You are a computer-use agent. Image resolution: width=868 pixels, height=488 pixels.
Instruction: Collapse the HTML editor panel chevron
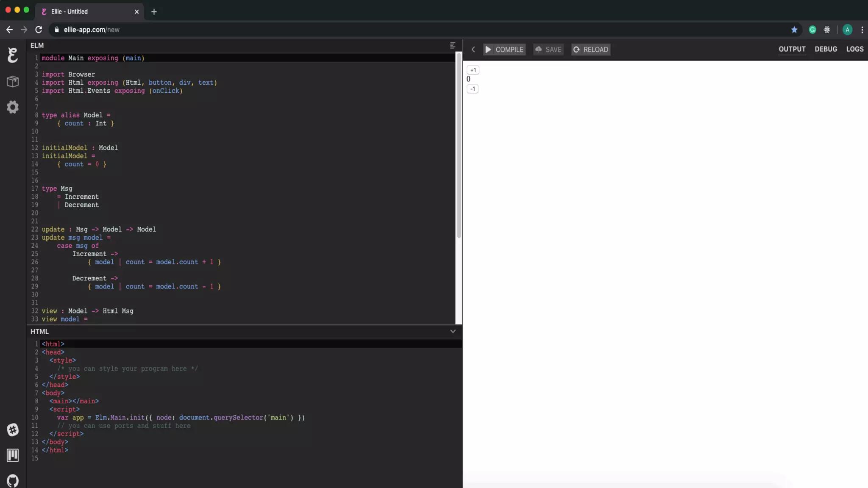pos(453,331)
